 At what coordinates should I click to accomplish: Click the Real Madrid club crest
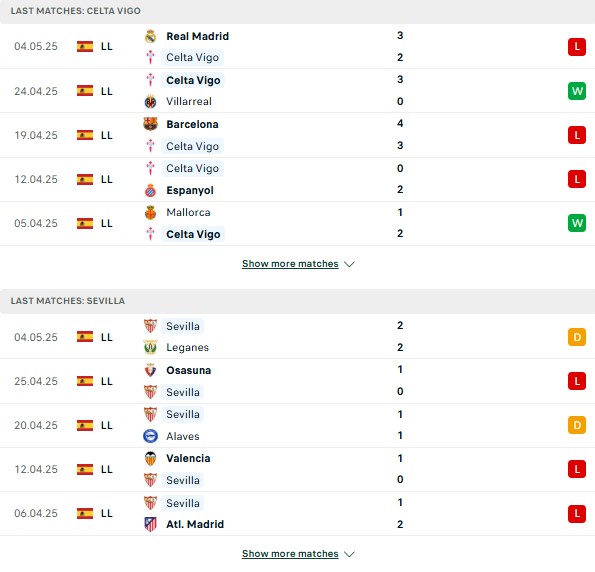[150, 36]
